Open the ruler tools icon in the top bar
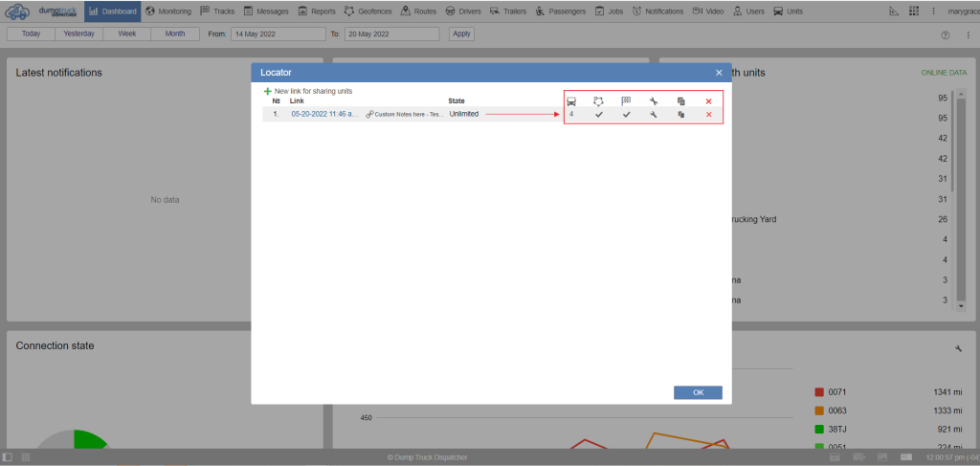The height and width of the screenshot is (466, 980). tap(893, 11)
